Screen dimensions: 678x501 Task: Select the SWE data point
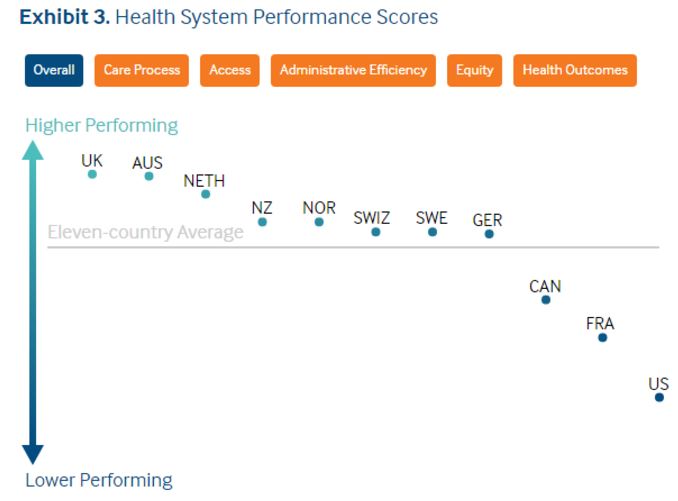pyautogui.click(x=432, y=232)
